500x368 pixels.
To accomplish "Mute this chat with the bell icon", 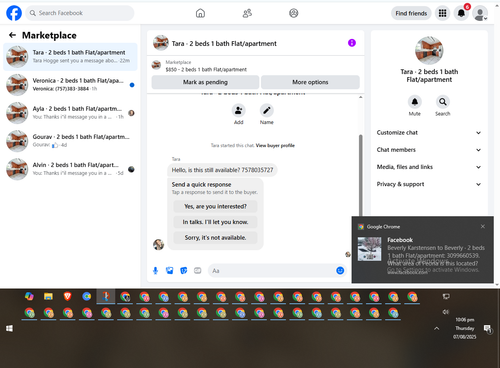I will pos(415,102).
